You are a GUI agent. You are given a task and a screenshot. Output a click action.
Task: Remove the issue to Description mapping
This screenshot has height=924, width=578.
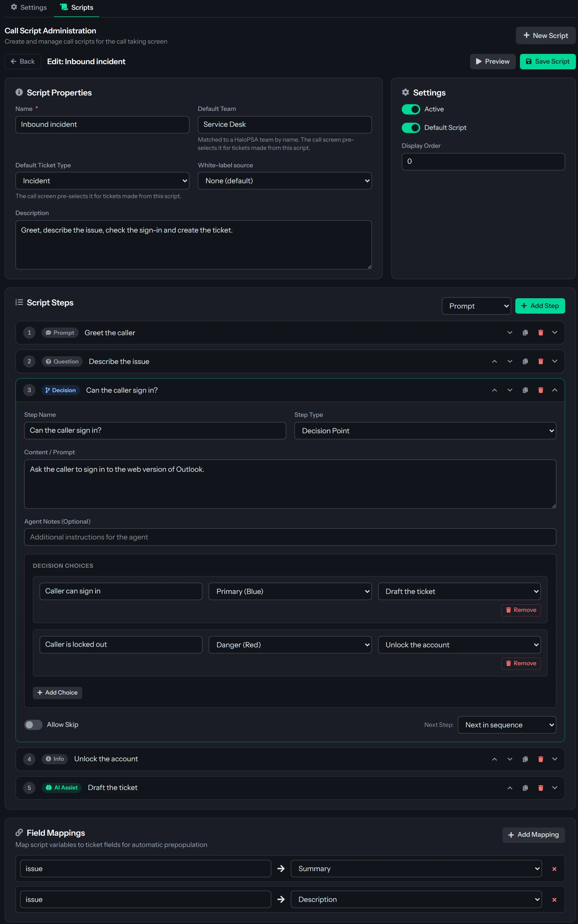[x=554, y=900]
